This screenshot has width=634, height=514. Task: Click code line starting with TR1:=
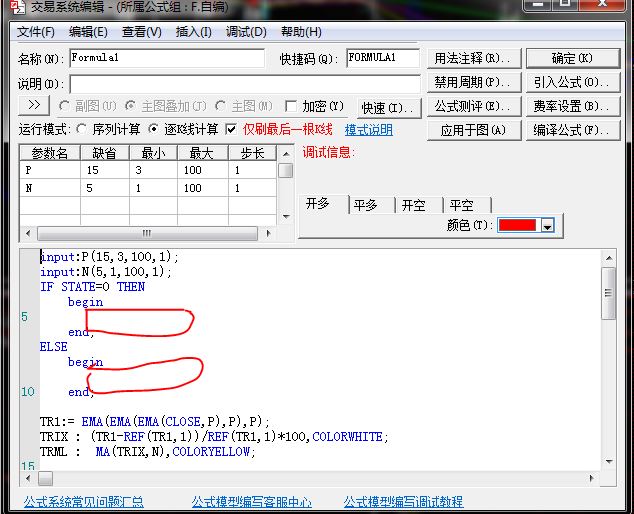point(154,422)
